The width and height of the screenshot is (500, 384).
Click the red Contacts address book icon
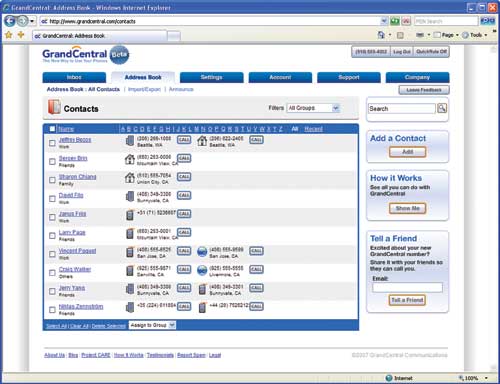(x=54, y=107)
